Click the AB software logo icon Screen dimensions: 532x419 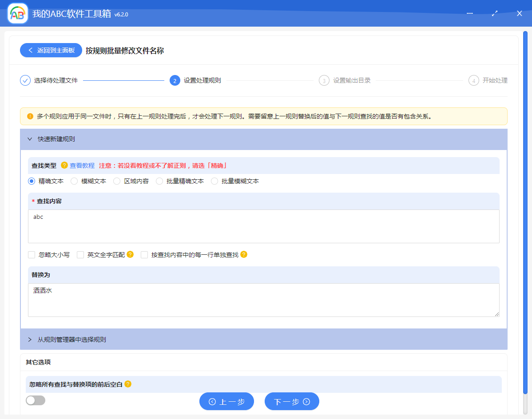point(17,13)
